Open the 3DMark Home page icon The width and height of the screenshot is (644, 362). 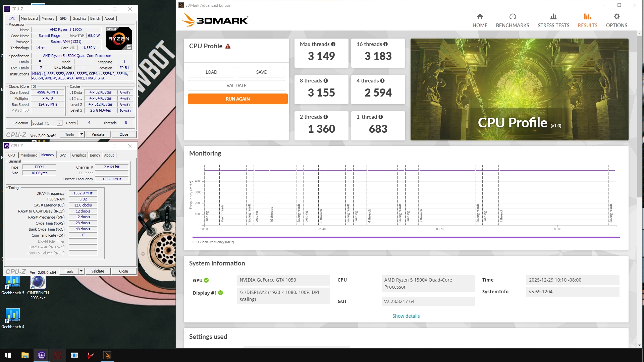coord(480,16)
